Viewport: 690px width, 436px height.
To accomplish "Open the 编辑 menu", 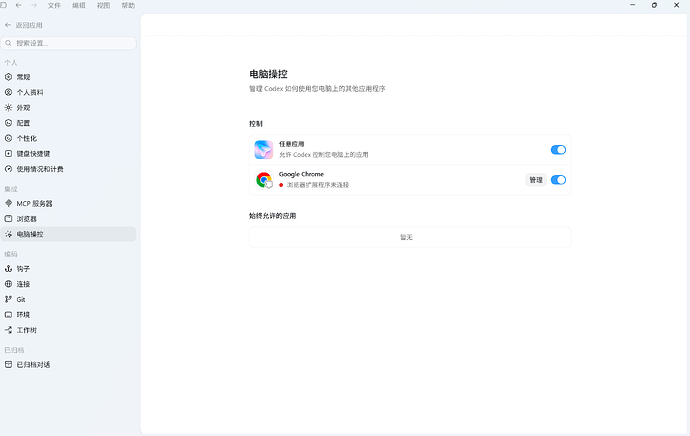I will pos(79,5).
